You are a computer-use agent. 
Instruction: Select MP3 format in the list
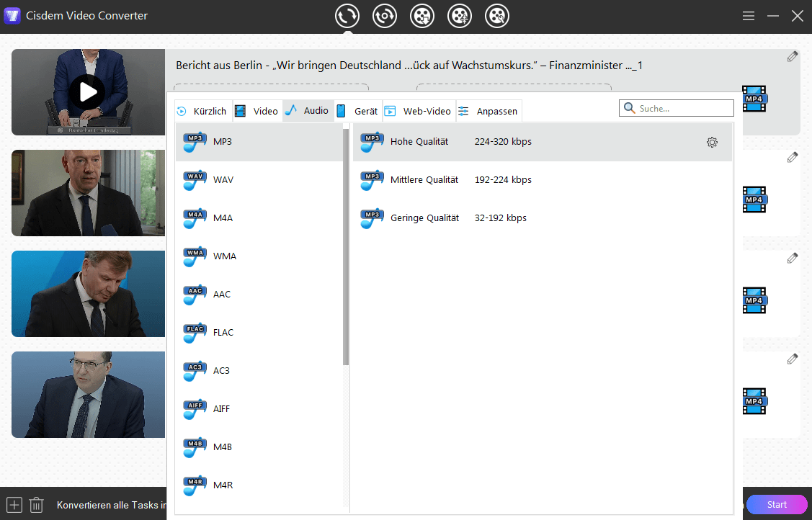coord(259,142)
